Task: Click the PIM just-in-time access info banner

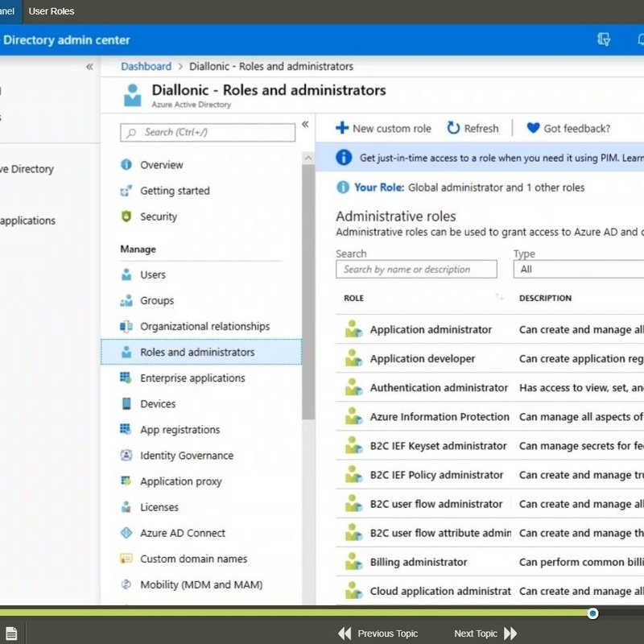Action: pos(480,157)
